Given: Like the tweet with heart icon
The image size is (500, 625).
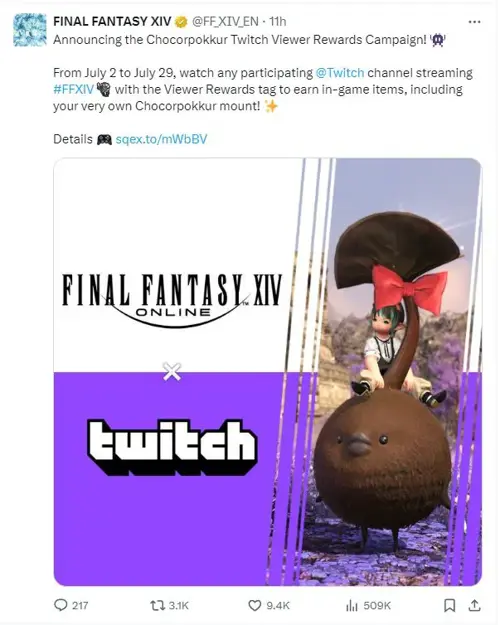Looking at the screenshot, I should point(254,605).
